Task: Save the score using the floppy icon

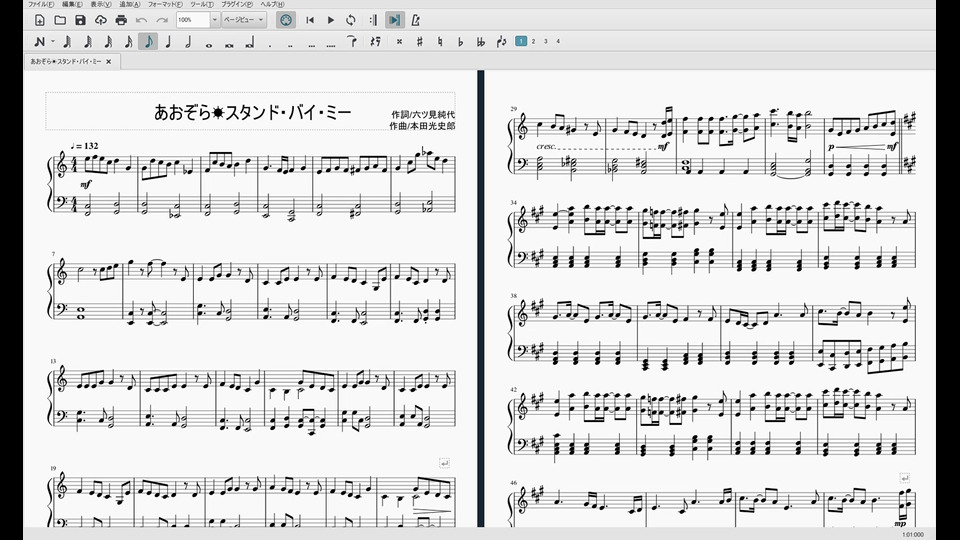Action: [x=80, y=20]
